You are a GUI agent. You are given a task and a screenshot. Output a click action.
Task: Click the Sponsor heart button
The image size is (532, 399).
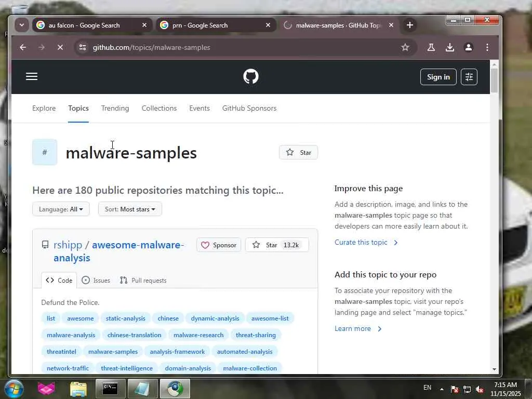click(x=219, y=245)
